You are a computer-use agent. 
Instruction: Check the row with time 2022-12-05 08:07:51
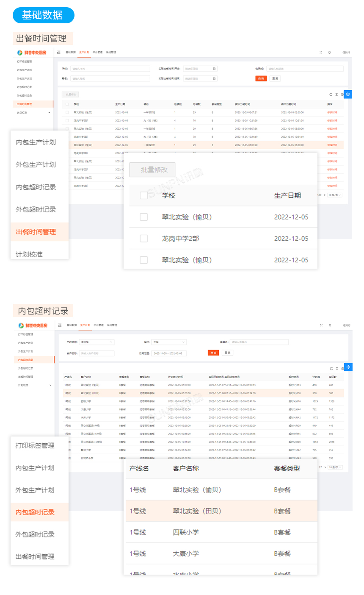coord(67,112)
